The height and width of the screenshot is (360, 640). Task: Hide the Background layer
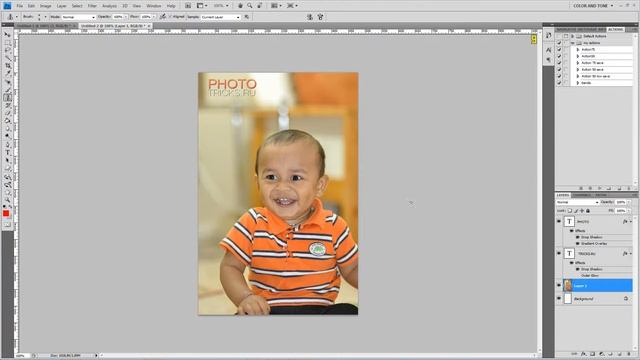click(x=559, y=299)
